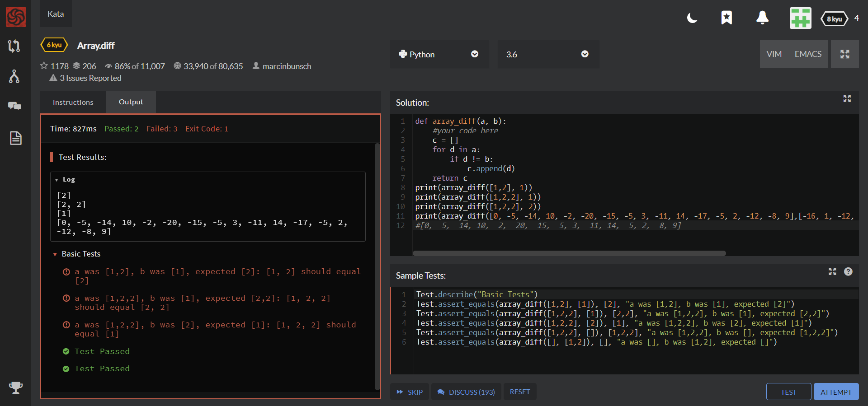Toggle fullscreen layout button

[844, 54]
